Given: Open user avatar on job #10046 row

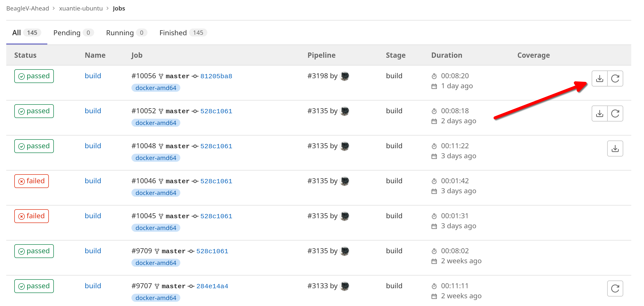Looking at the screenshot, I should (345, 181).
